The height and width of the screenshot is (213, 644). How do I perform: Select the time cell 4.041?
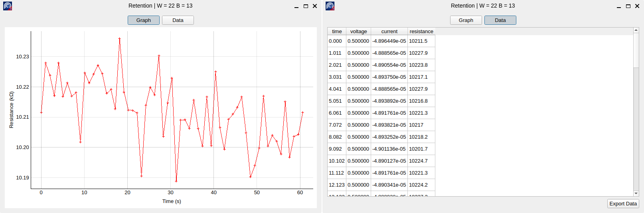337,89
